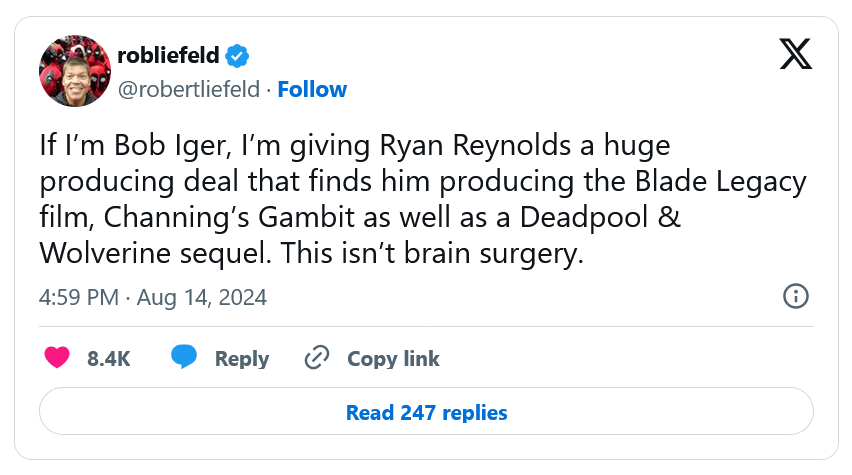Click the blue verified badge beside robliefeld
This screenshot has width=852, height=475.
(x=237, y=55)
